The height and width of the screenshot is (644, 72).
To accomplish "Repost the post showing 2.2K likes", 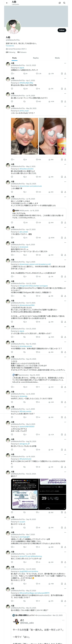I will (24, 74).
